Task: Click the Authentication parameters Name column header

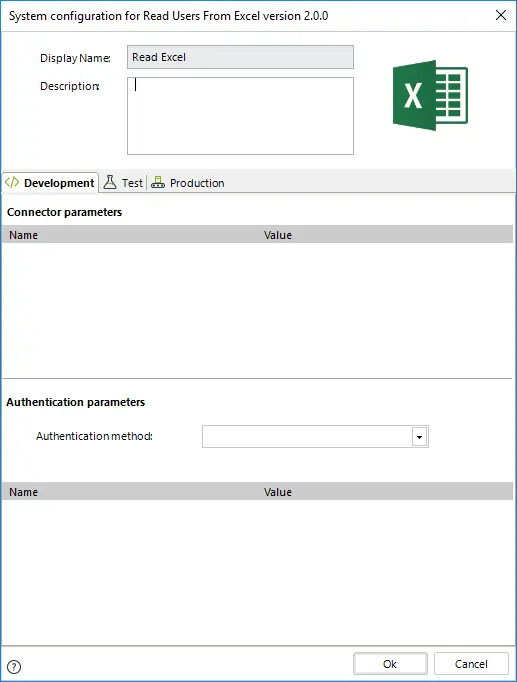Action: (23, 492)
